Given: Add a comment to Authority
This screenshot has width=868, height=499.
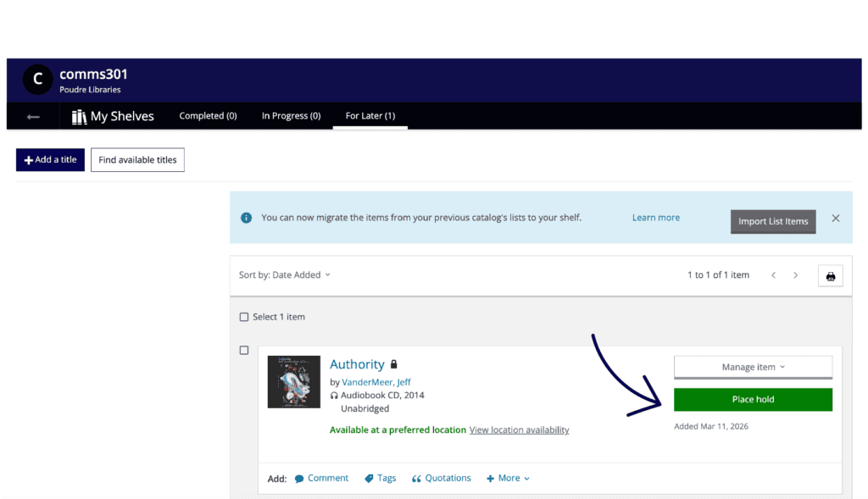Looking at the screenshot, I should [321, 479].
